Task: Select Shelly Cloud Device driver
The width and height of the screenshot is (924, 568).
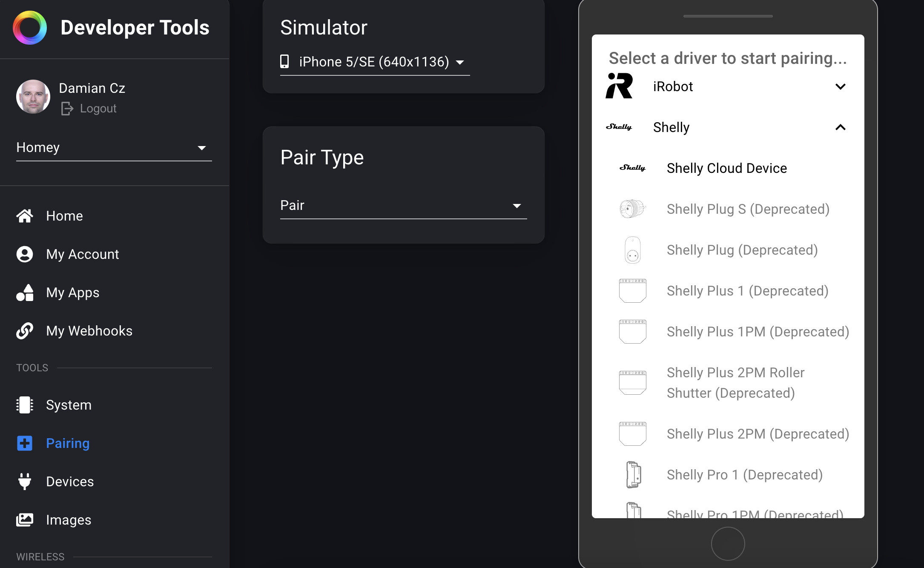Action: click(726, 168)
